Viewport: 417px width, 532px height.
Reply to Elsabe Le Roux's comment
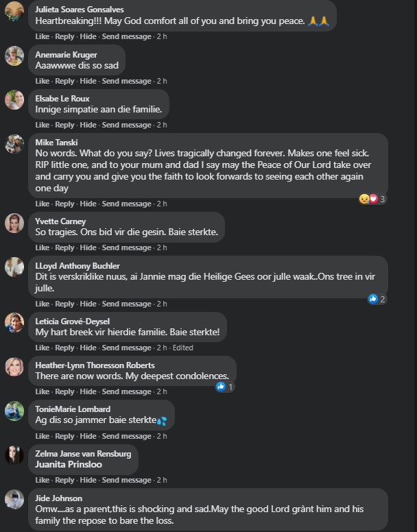pos(64,125)
